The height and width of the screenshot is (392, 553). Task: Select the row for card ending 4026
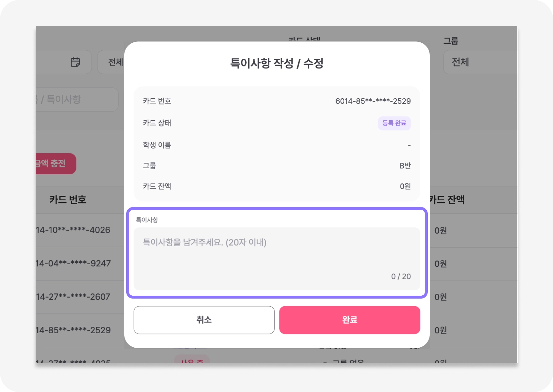tap(73, 230)
